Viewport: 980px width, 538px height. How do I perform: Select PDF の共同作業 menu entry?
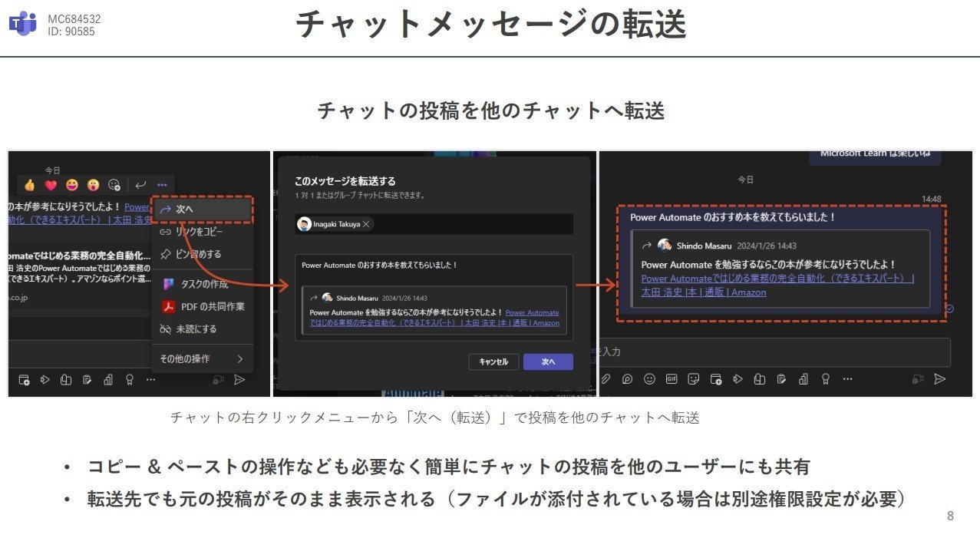202,306
